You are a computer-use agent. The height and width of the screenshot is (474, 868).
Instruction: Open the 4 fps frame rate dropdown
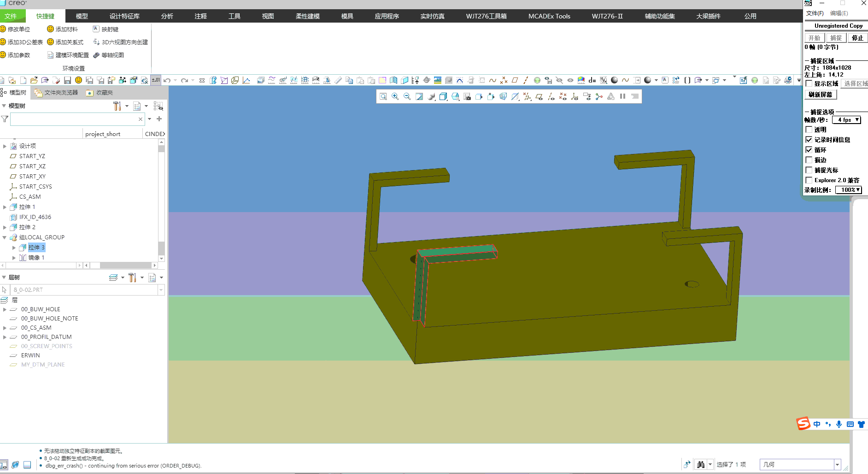(846, 120)
